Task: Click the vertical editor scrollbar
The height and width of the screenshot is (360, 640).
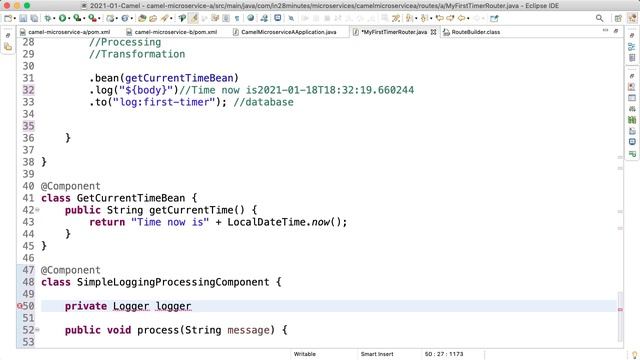Action: click(x=620, y=317)
